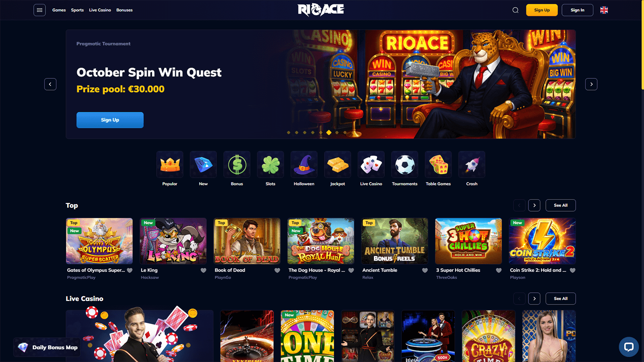Favorite Book of Dead with heart
The image size is (644, 362).
pos(277,270)
